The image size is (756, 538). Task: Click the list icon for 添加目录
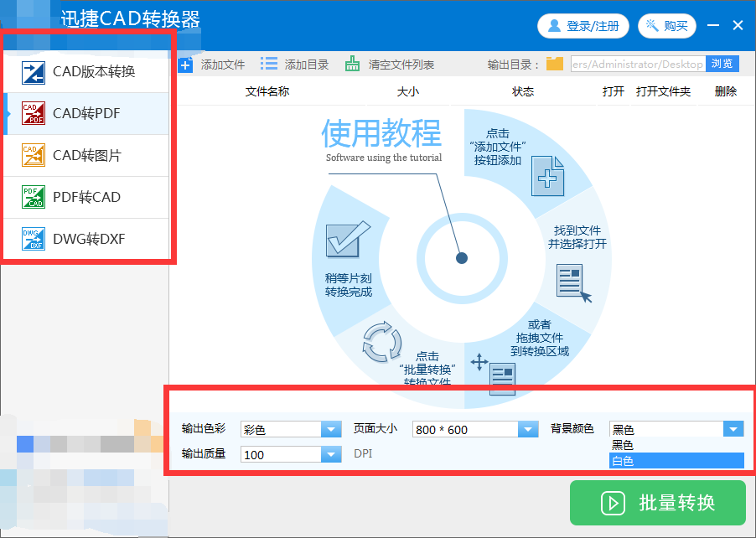[268, 64]
